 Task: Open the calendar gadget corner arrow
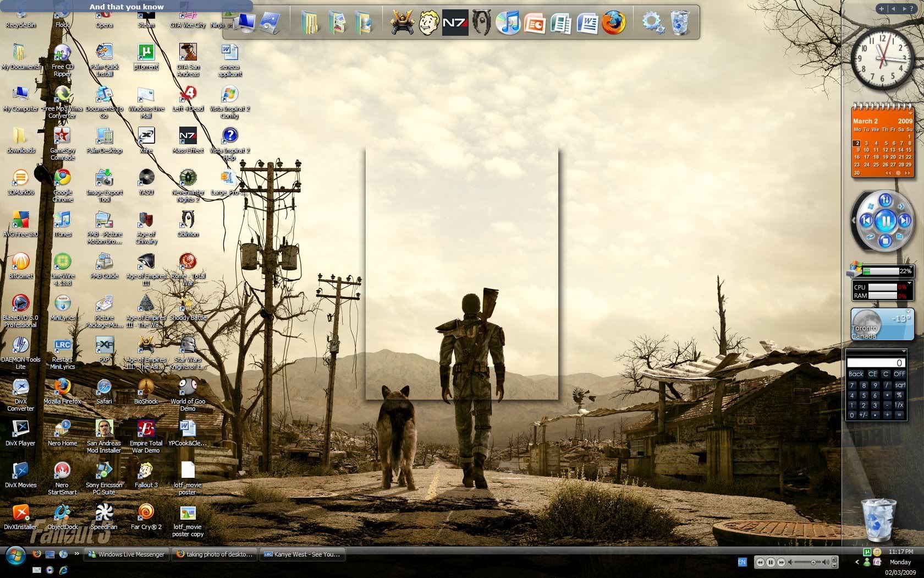pos(911,112)
